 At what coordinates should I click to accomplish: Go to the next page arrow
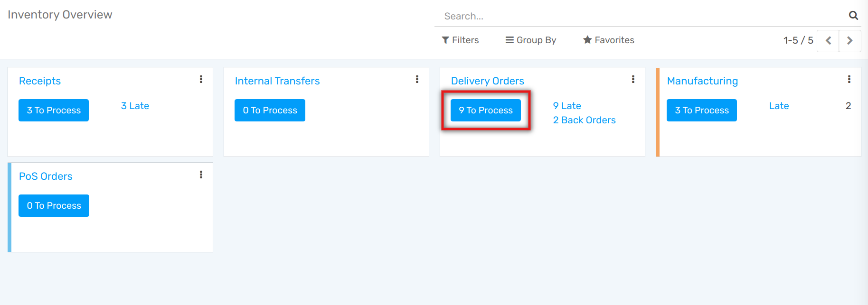(850, 40)
